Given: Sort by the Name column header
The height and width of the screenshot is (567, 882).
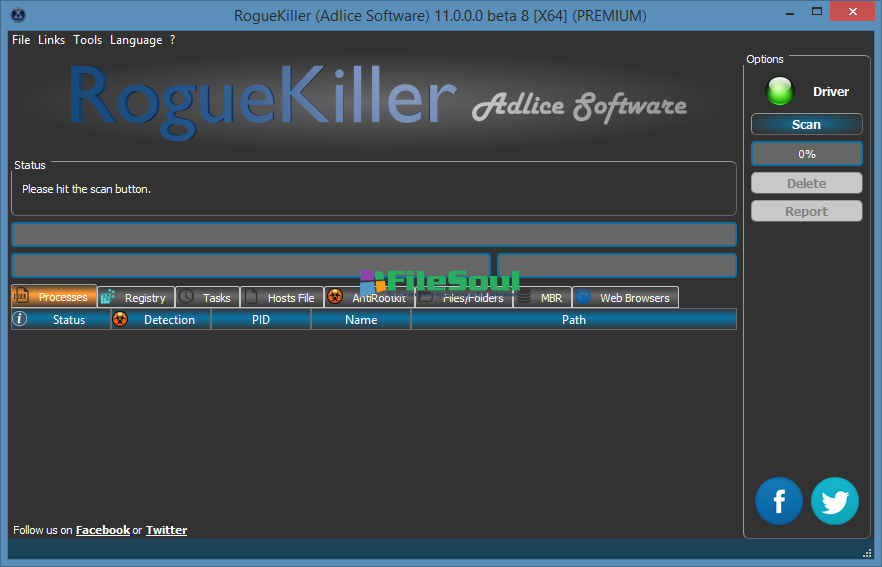Looking at the screenshot, I should (361, 320).
